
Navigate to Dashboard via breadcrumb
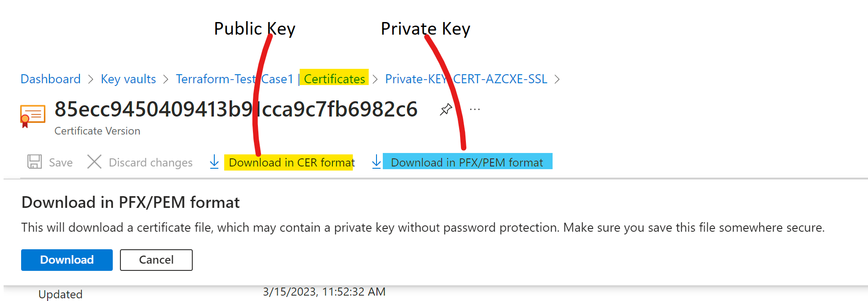tap(50, 79)
